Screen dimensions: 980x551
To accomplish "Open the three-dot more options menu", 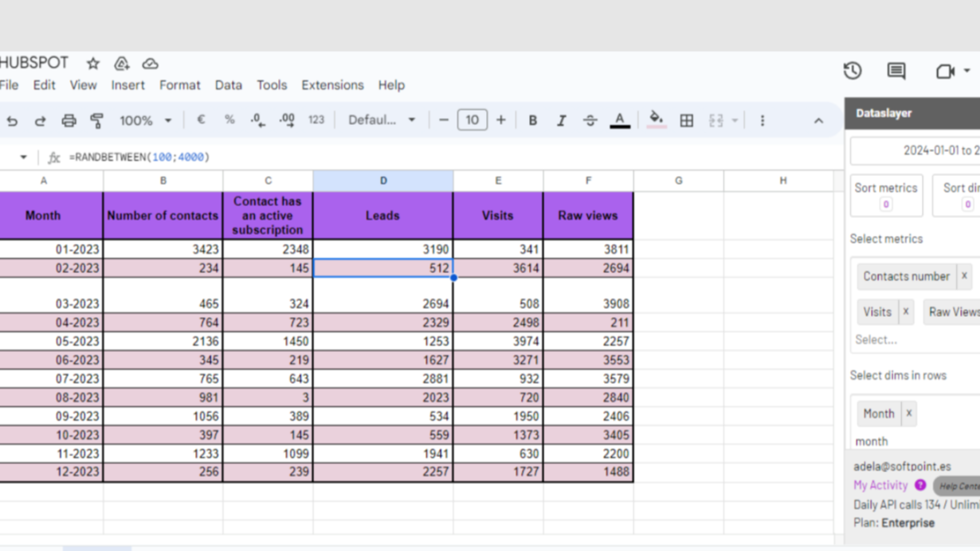I will pyautogui.click(x=762, y=121).
